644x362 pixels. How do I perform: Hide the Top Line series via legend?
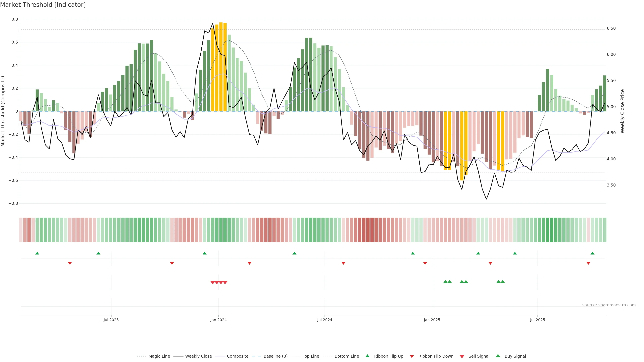click(311, 356)
